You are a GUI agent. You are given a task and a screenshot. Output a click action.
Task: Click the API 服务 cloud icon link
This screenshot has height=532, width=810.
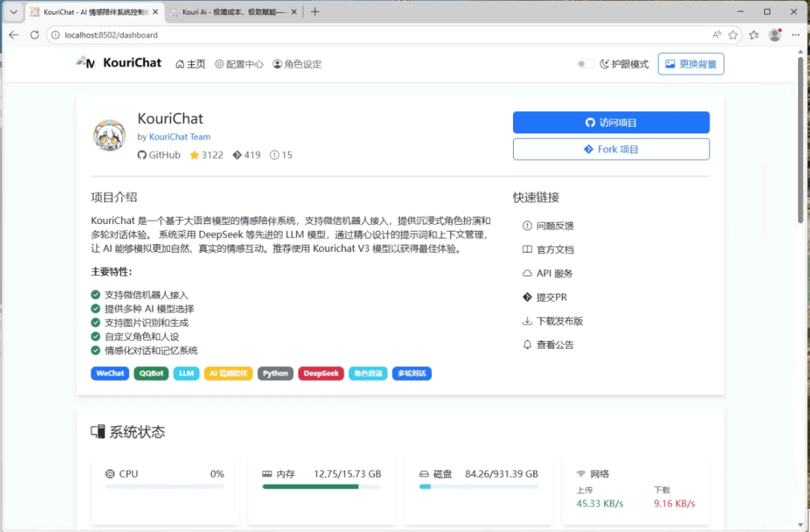coord(527,273)
